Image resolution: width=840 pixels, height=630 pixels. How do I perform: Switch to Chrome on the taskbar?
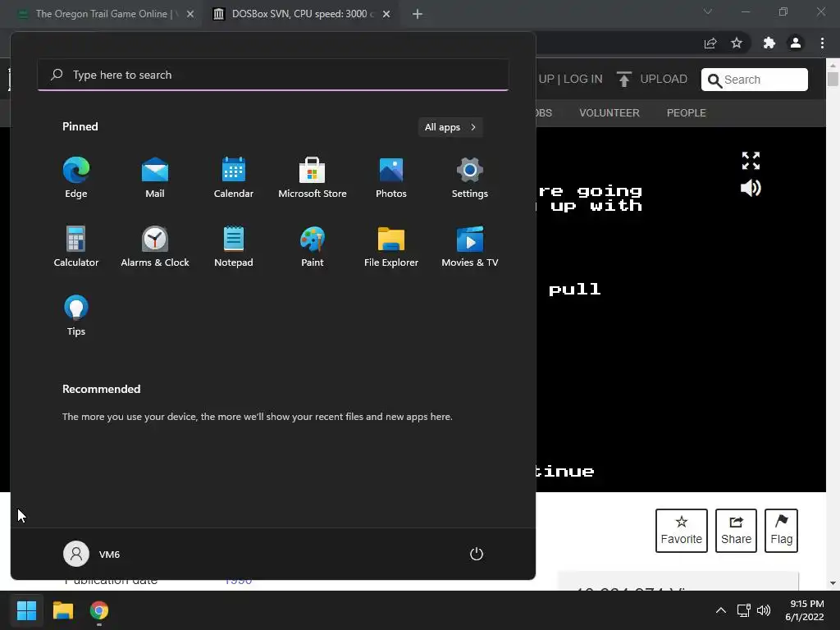click(x=99, y=610)
